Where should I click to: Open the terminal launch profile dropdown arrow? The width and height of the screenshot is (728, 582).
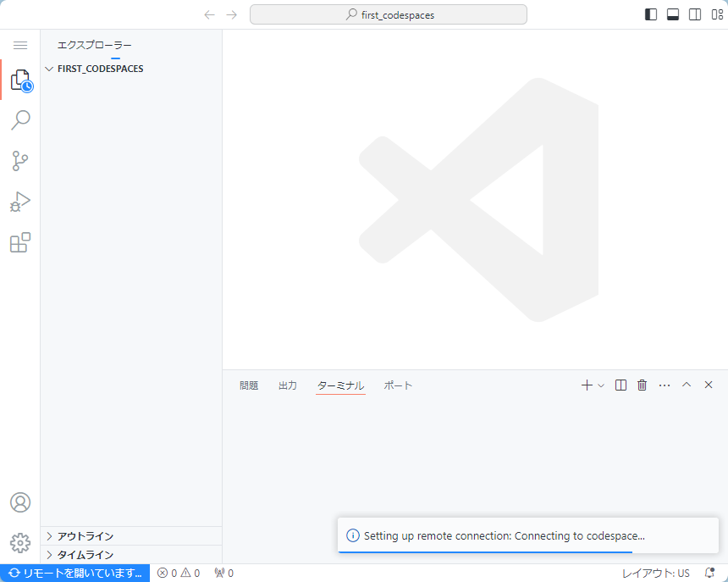601,385
